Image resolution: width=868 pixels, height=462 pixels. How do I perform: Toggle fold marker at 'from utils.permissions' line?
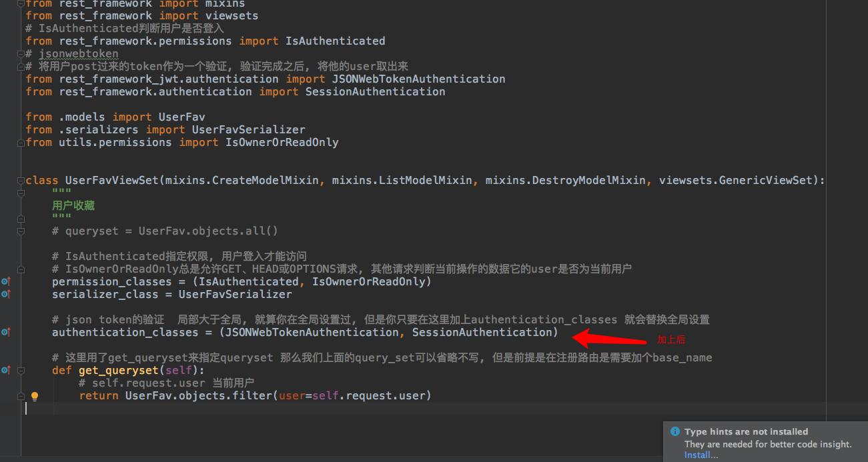pyautogui.click(x=21, y=142)
